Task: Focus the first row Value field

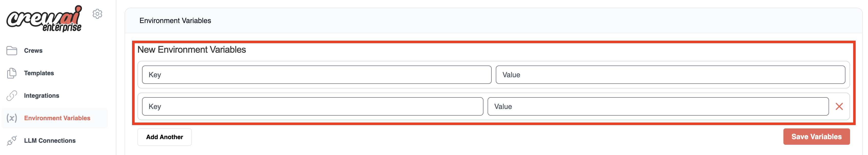Action: point(670,75)
